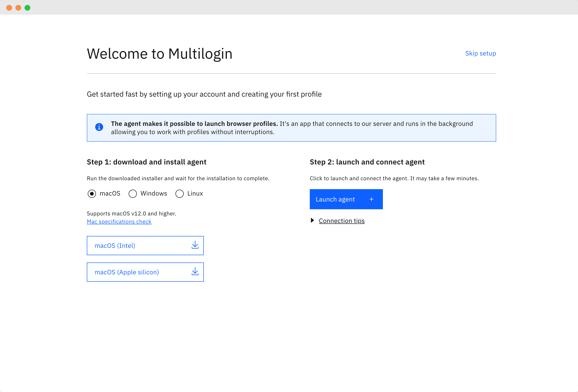The image size is (578, 392).
Task: Pick the Linux radio option
Action: [179, 193]
